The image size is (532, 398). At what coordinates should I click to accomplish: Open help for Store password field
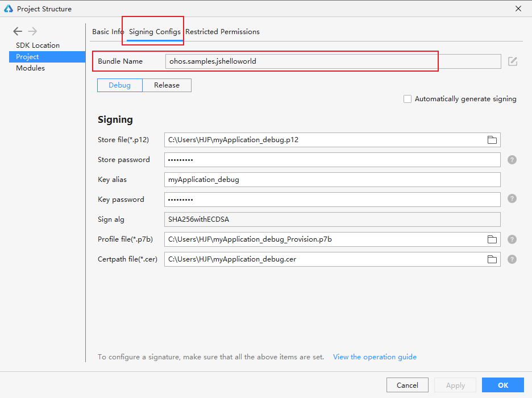pos(512,160)
